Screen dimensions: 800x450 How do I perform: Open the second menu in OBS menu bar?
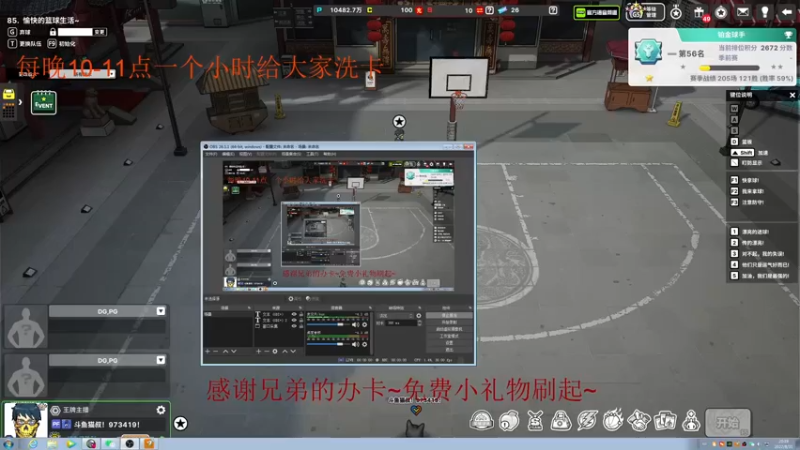point(228,154)
